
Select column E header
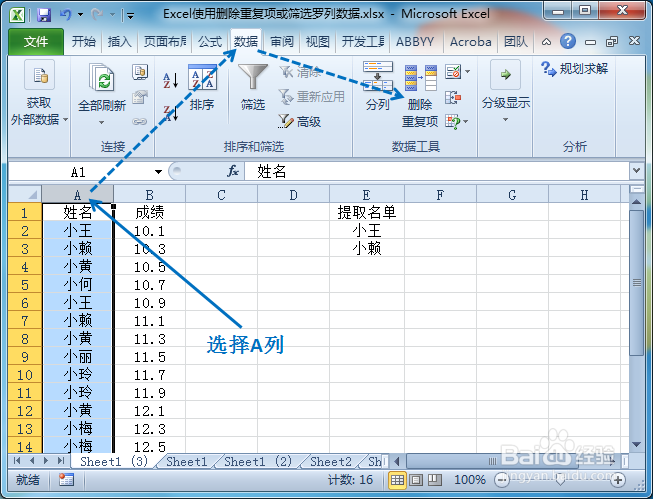tap(366, 195)
